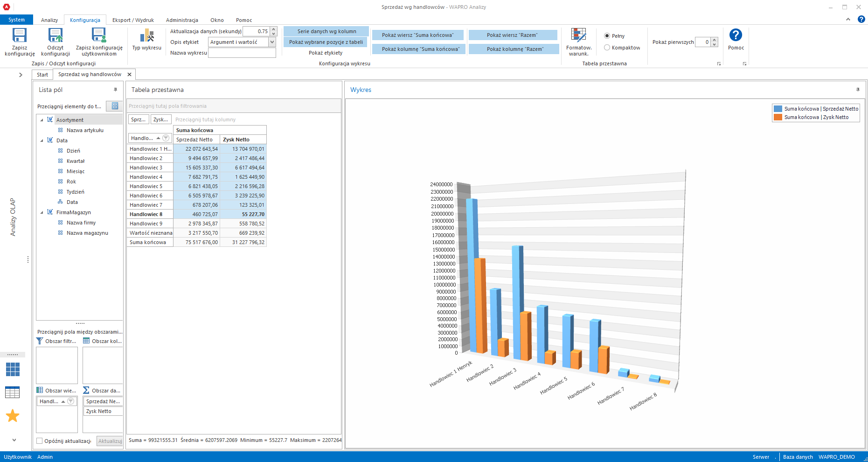
Task: Switch to the Start document tab
Action: tap(42, 75)
